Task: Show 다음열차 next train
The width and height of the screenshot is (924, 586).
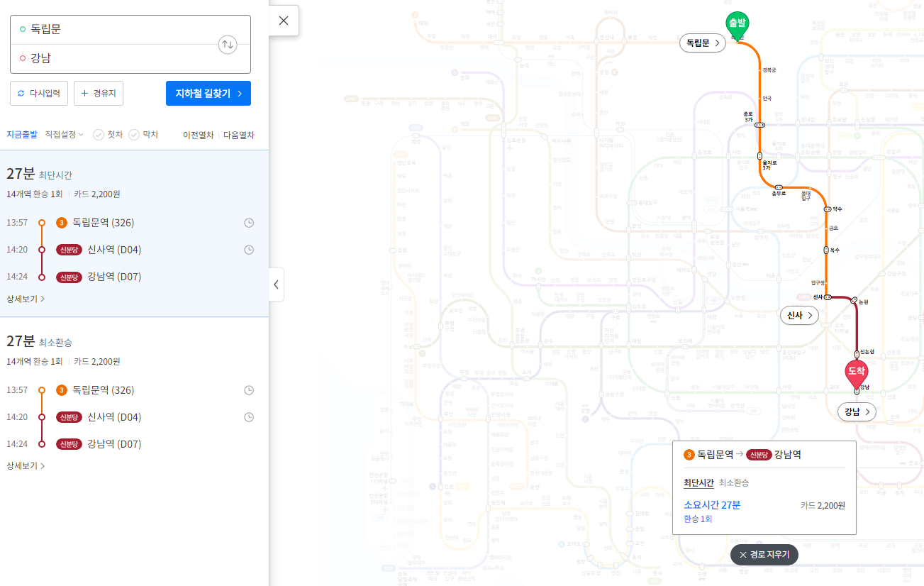Action: 238,135
